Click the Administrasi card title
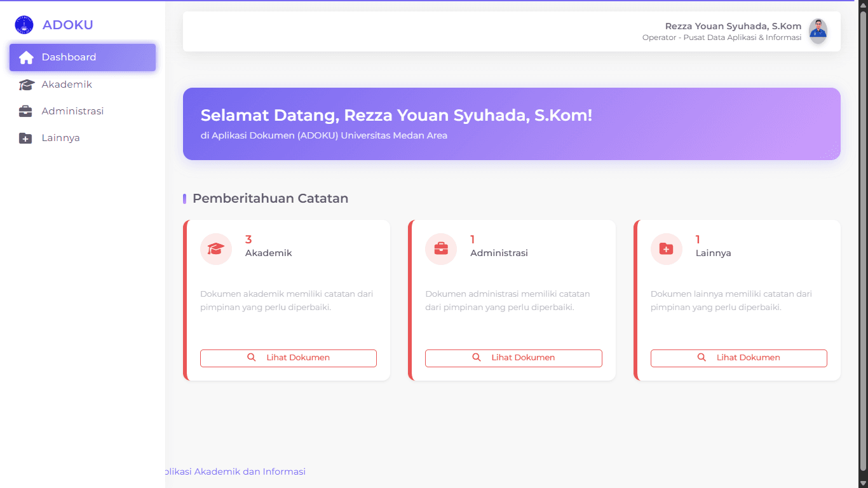 [x=499, y=253]
